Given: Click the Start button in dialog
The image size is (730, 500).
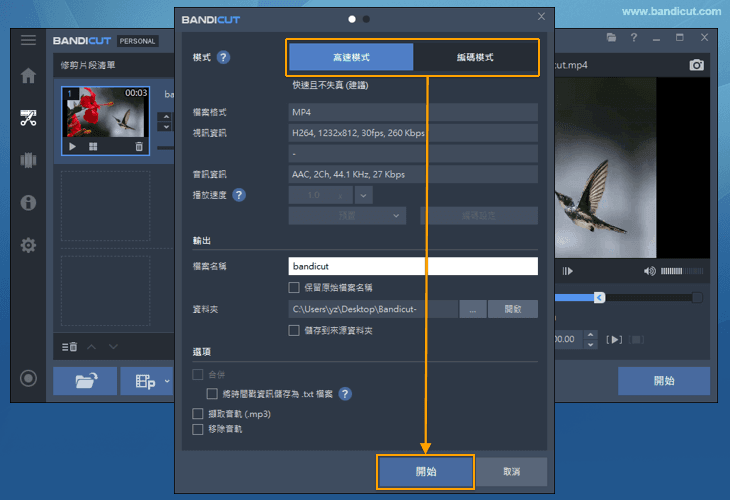Looking at the screenshot, I should coord(426,472).
